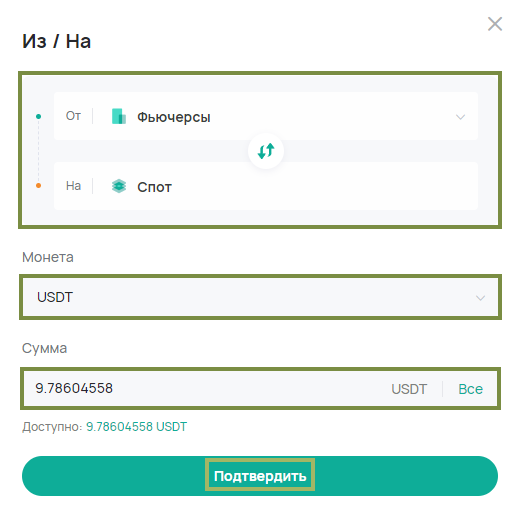Click the Фьючерсы text label
This screenshot has height=516, width=520.
(174, 117)
